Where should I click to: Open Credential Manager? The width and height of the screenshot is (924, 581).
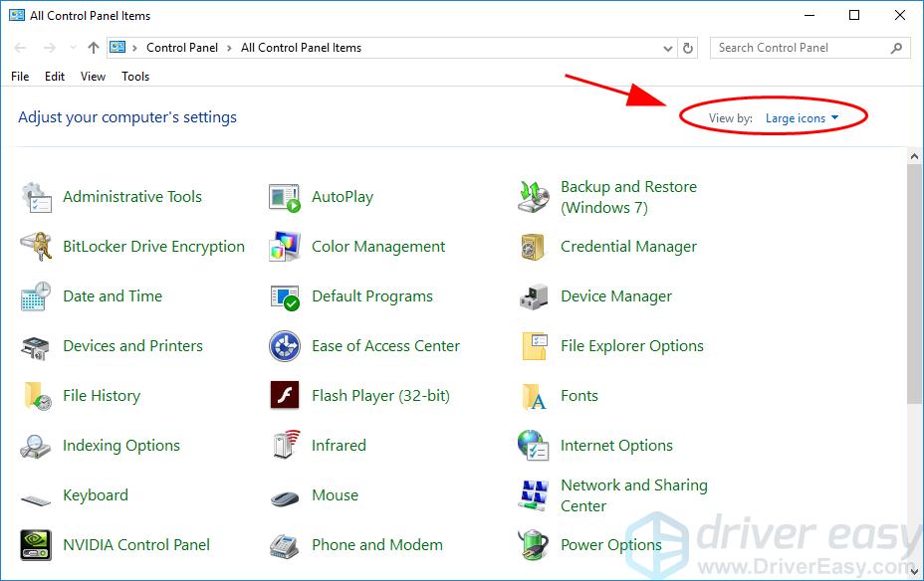pos(629,247)
